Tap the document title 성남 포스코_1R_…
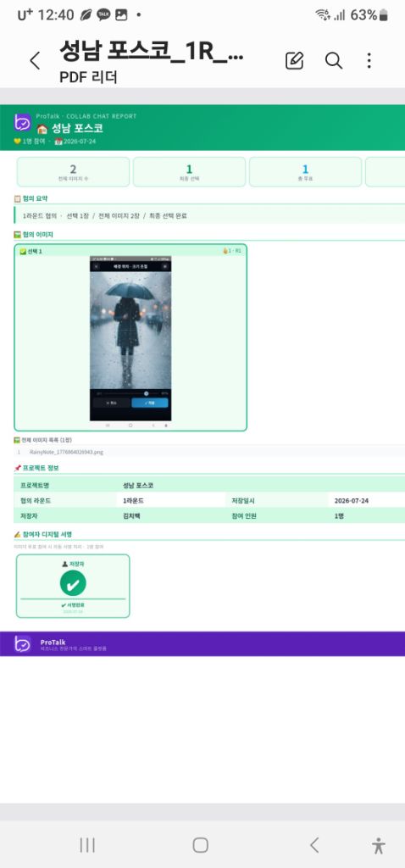405x868 pixels. click(151, 52)
